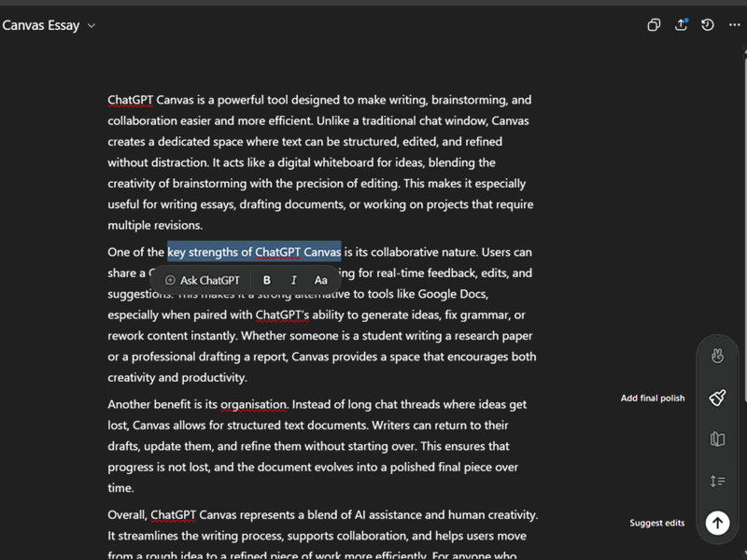
Task: Click the highlighted "key strengths of ChatGPT Canvas" text
Action: click(254, 252)
